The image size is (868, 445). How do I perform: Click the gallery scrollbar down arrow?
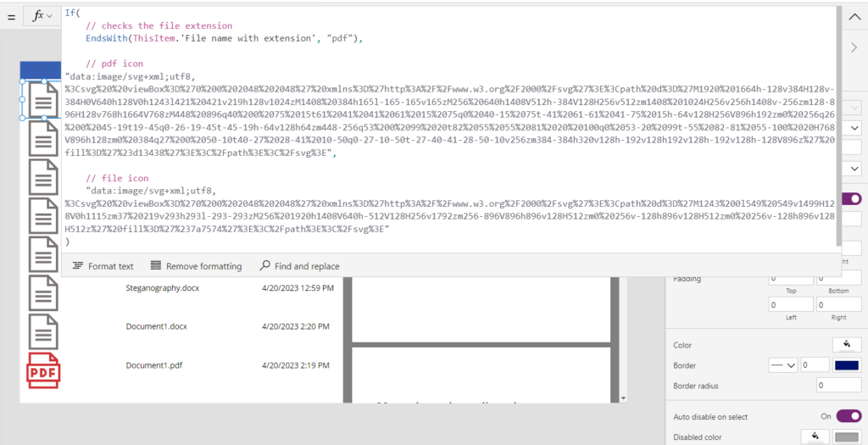[624, 398]
